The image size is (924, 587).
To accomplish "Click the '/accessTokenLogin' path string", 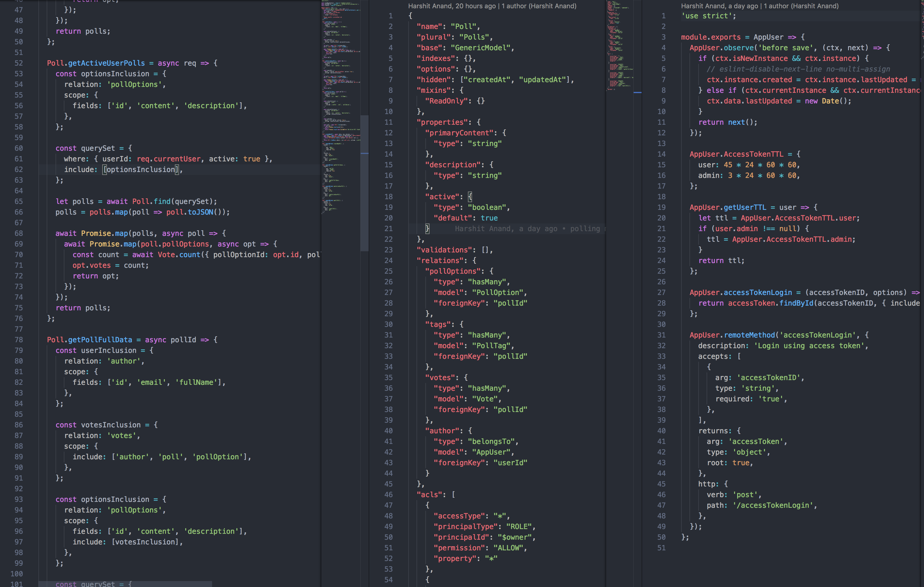I will coord(772,506).
